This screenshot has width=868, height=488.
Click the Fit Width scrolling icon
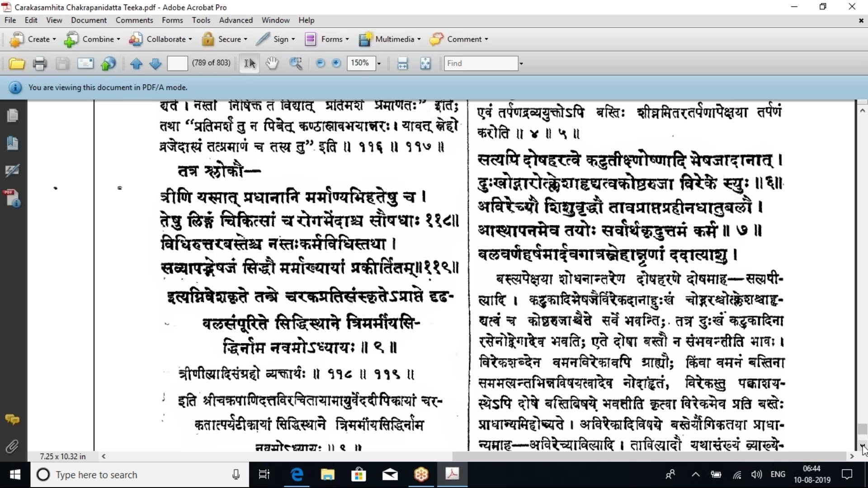pos(402,63)
